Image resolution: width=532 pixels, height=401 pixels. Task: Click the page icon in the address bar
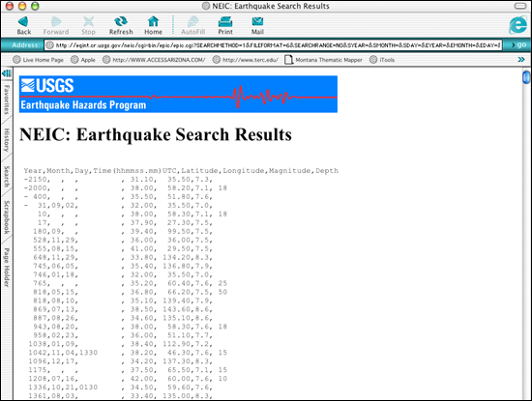[50, 45]
